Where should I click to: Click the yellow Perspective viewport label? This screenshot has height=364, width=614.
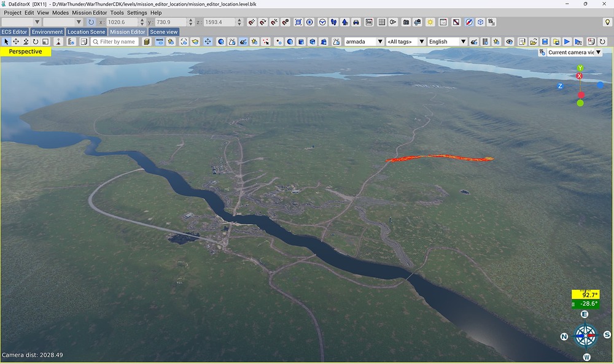pos(25,52)
